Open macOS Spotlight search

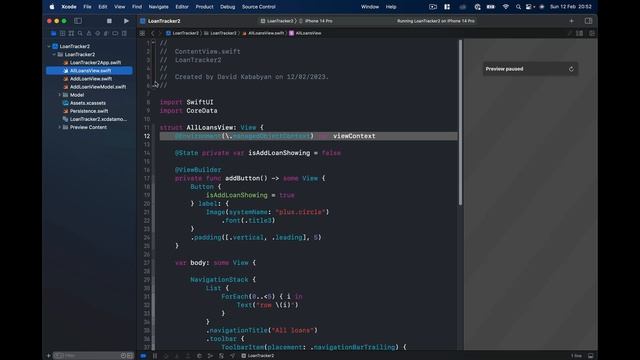[518, 7]
